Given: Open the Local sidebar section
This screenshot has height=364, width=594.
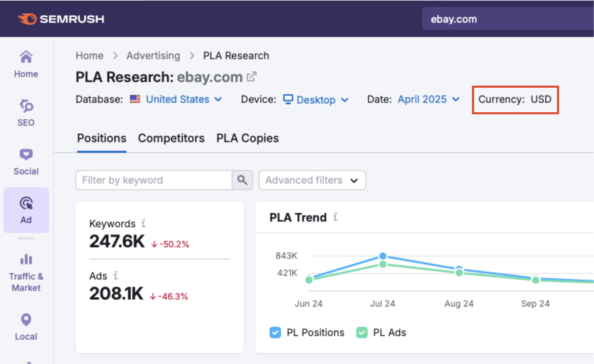Looking at the screenshot, I should [26, 326].
